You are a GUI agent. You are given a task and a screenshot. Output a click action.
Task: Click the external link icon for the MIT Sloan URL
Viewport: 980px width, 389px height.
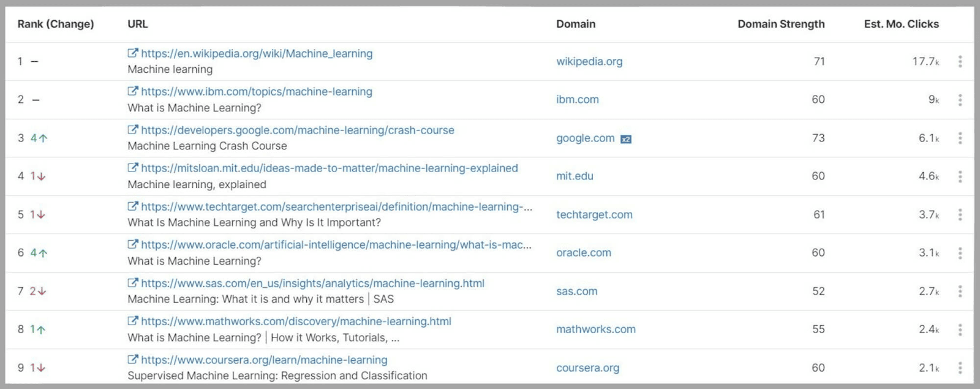point(133,168)
